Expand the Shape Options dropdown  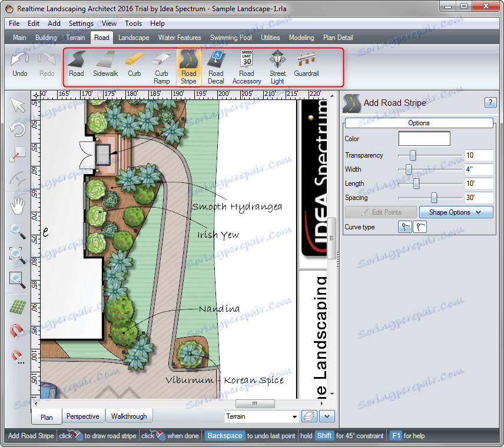(x=455, y=212)
